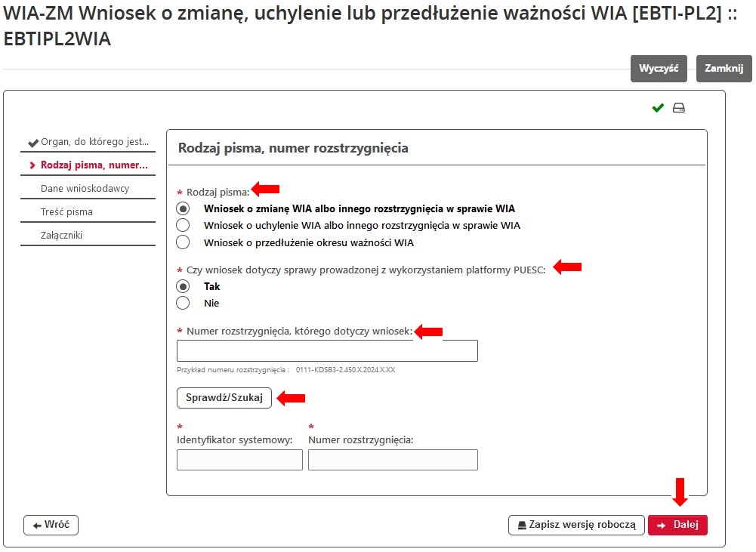Select Wniosek o uchylenie WIA option

coord(181,225)
